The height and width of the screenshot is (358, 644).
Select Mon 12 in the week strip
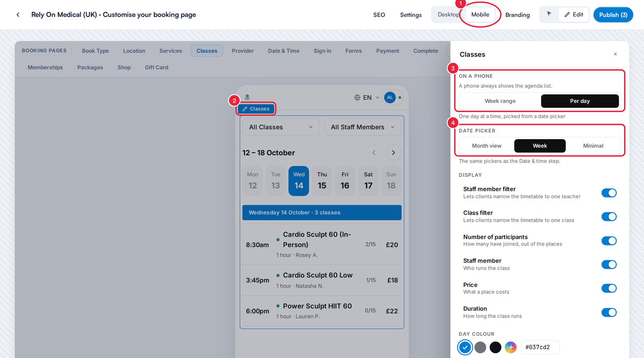coord(252,181)
